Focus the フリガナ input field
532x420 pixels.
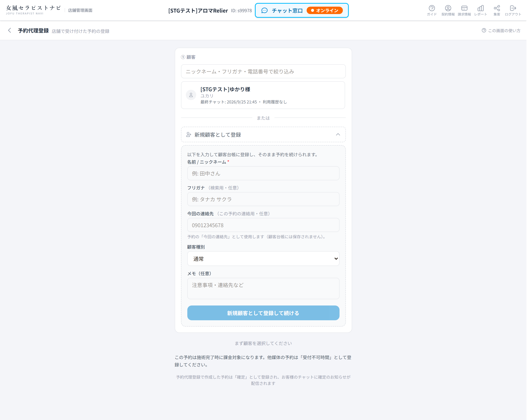click(263, 199)
